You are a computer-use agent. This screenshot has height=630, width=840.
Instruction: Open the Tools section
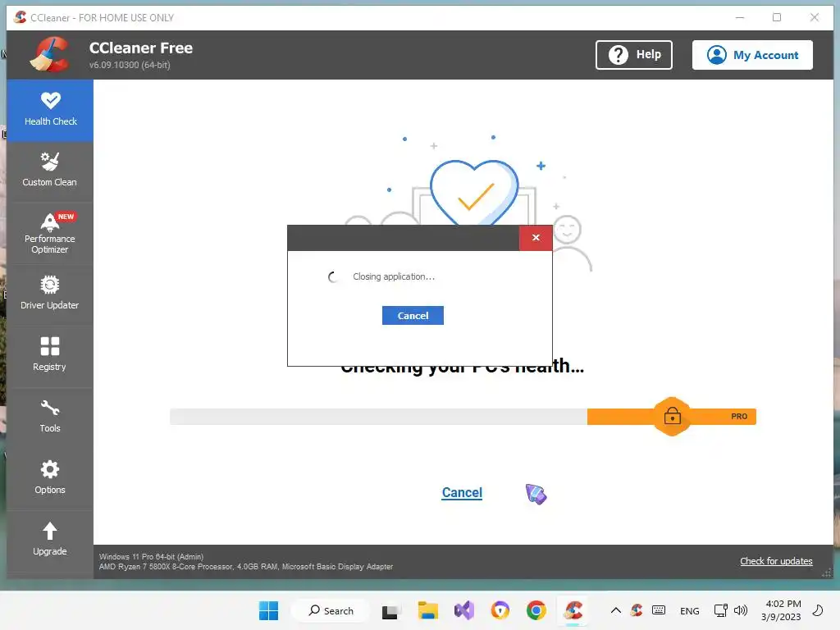[50, 418]
